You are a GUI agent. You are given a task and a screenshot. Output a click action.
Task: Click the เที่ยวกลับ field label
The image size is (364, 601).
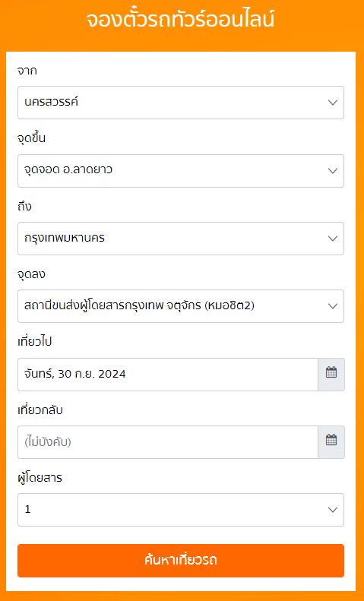40,410
